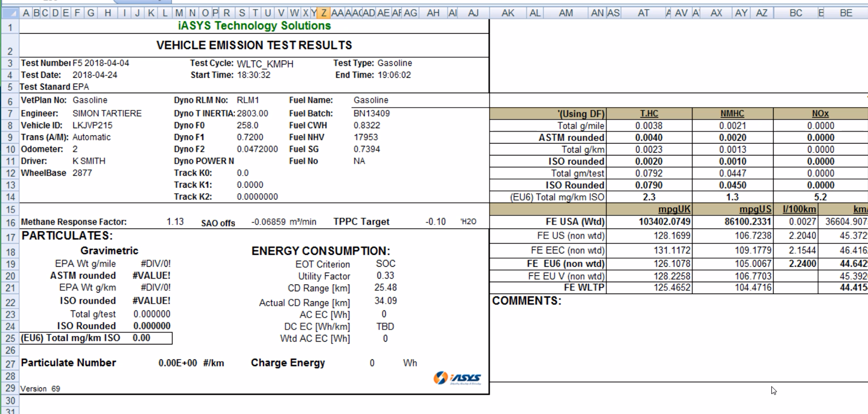Select Fuel SG value '0.7394'
Viewport: 868px width, 414px height.
(x=367, y=149)
